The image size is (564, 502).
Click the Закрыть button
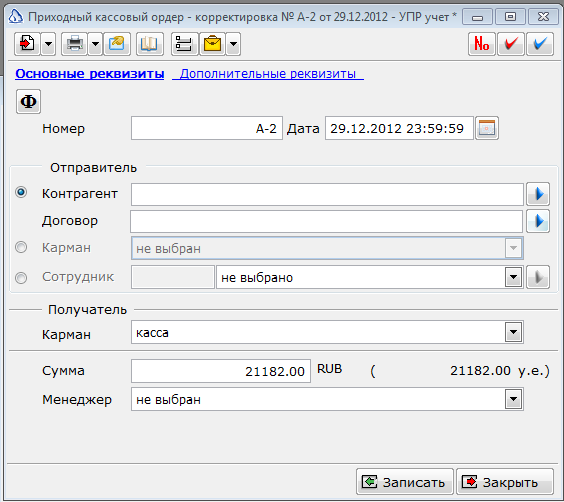point(505,482)
